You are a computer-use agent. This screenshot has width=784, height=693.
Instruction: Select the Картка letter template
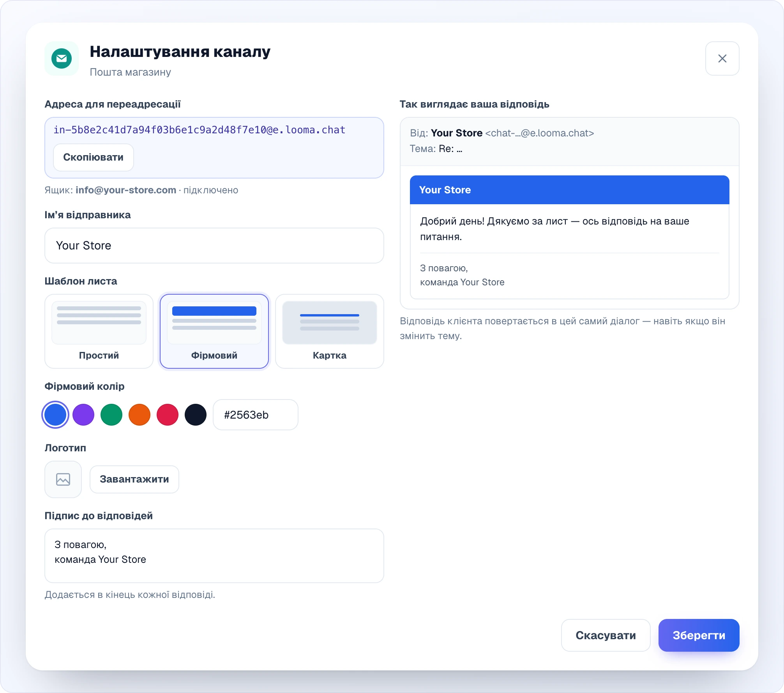click(330, 331)
